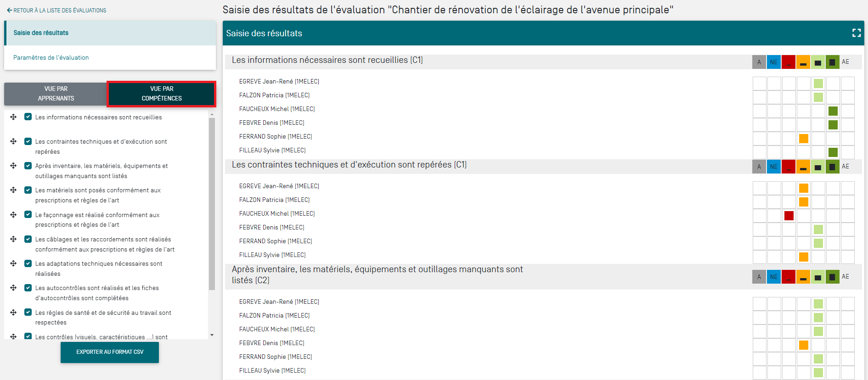The image size is (868, 380).
Task: Click the AE header in "Les contraintes techniques" section
Action: 845,167
